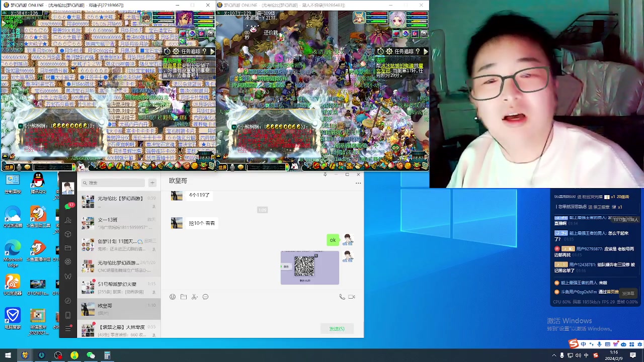Open WeChat Moments aperture icon
Viewport: 644px width, 362px height.
click(x=68, y=261)
